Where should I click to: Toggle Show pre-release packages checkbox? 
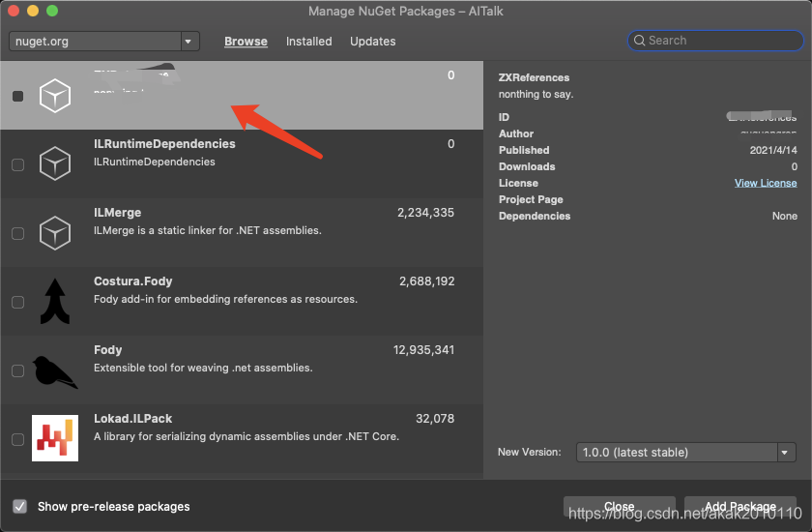point(19,506)
